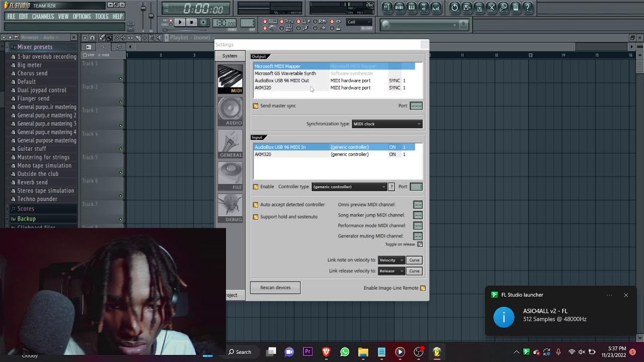Click the Undo history toolbar icon

(x=454, y=8)
